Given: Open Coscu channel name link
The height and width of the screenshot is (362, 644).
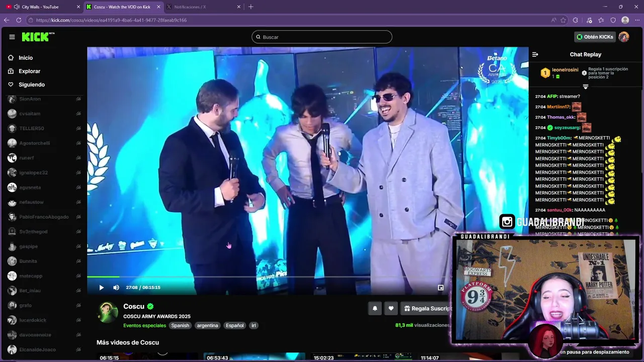Looking at the screenshot, I should pyautogui.click(x=134, y=306).
